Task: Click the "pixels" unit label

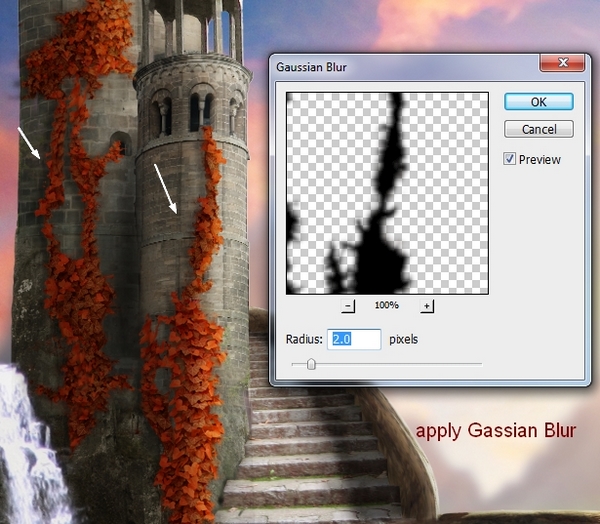Action: tap(402, 340)
